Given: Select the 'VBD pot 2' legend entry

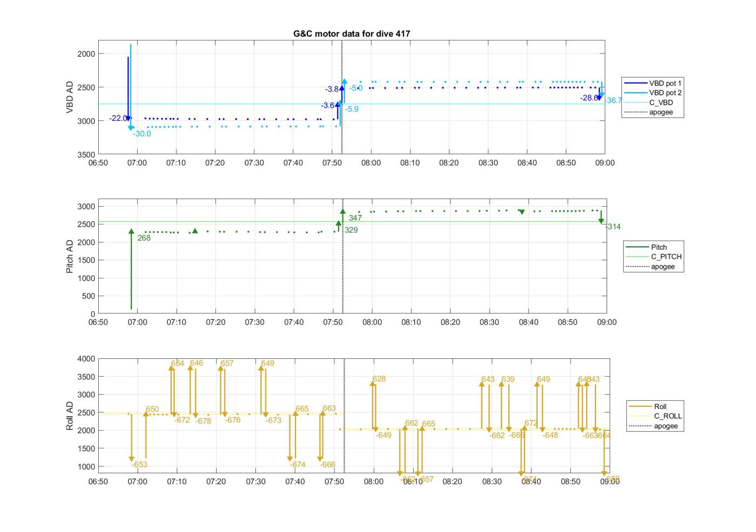Looking at the screenshot, I should point(653,93).
